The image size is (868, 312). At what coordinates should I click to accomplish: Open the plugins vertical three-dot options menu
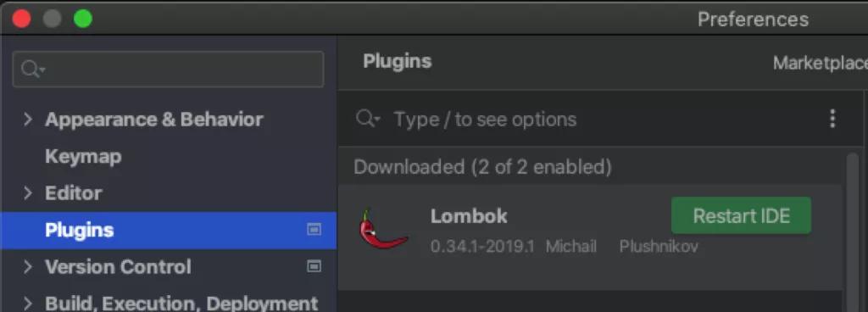click(832, 119)
